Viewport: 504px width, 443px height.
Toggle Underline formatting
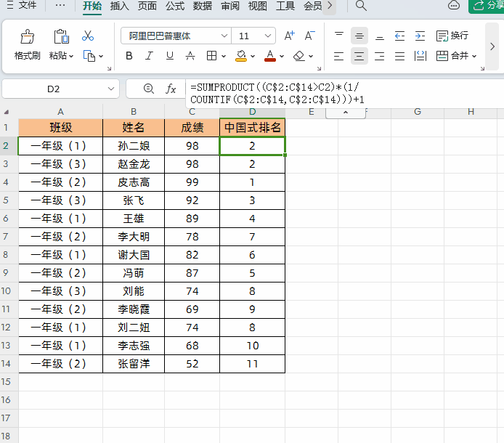coord(170,56)
